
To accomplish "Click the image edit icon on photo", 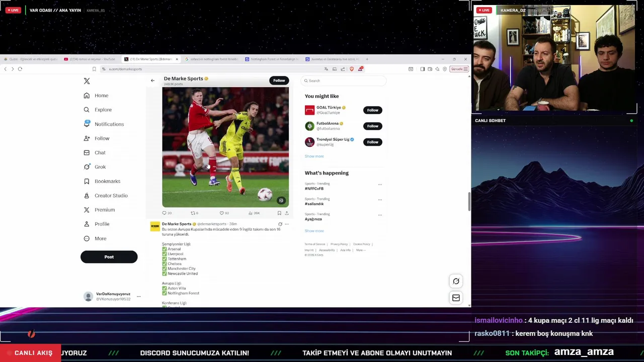I will point(281,201).
